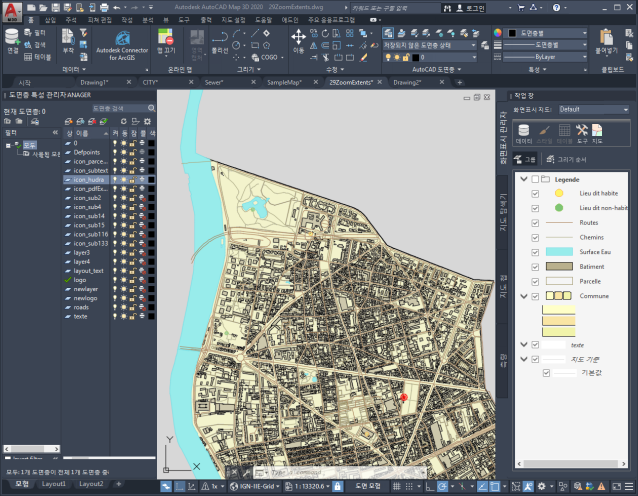Toggle the lightbulb on layer icon_hudra
This screenshot has width=638, height=496.
115,180
